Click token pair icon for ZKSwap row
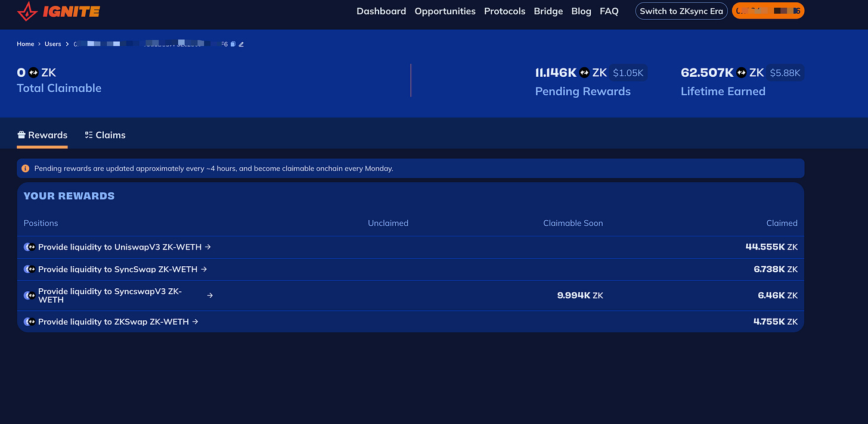 pos(29,322)
